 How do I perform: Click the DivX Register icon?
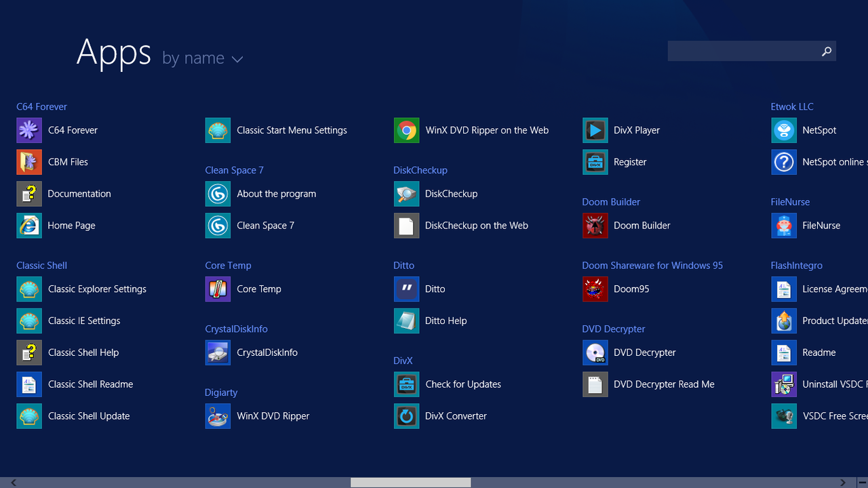pos(595,162)
